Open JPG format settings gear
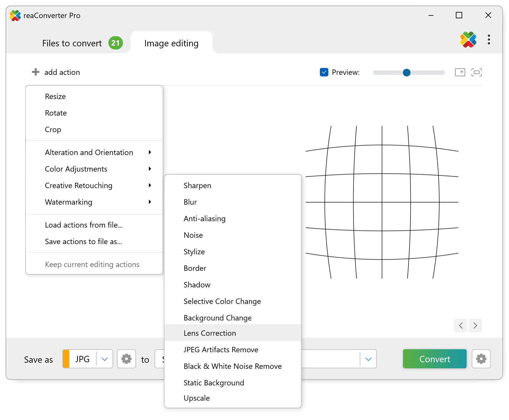The height and width of the screenshot is (420, 509). click(x=126, y=359)
